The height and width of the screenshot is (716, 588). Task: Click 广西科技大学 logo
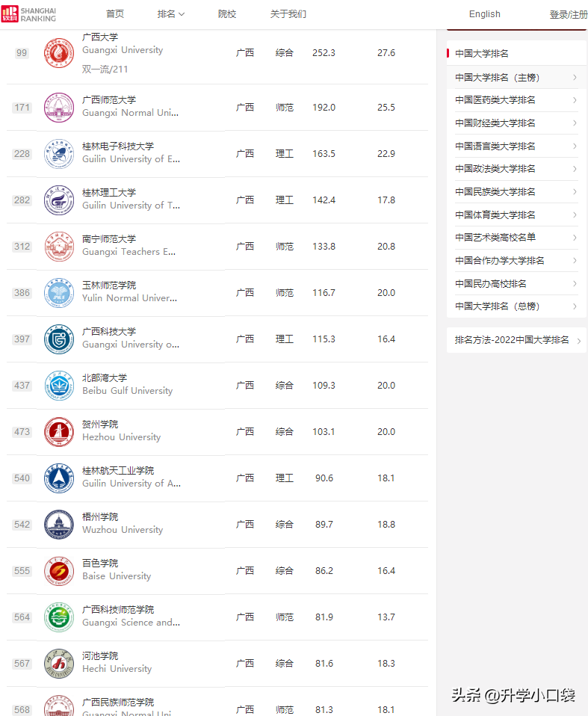pos(59,339)
